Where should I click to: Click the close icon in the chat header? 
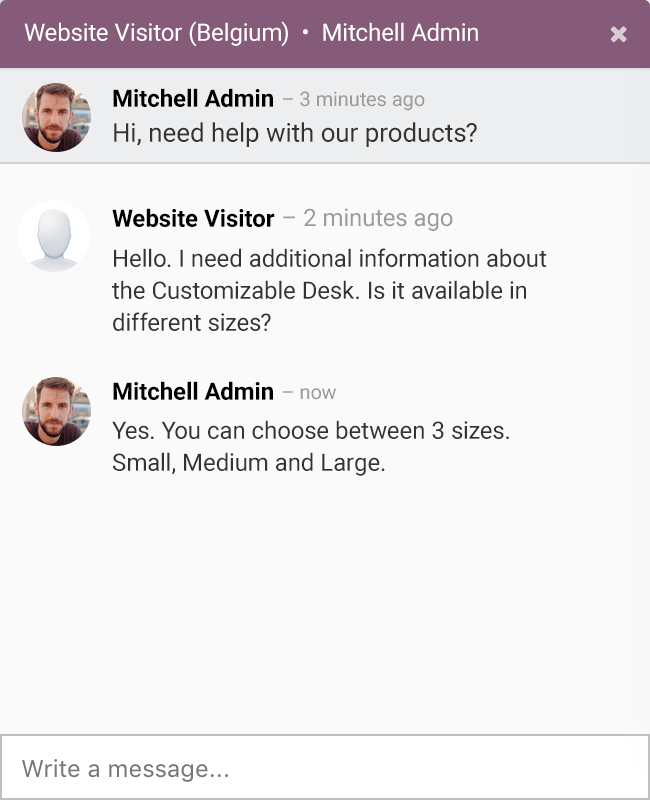[618, 33]
